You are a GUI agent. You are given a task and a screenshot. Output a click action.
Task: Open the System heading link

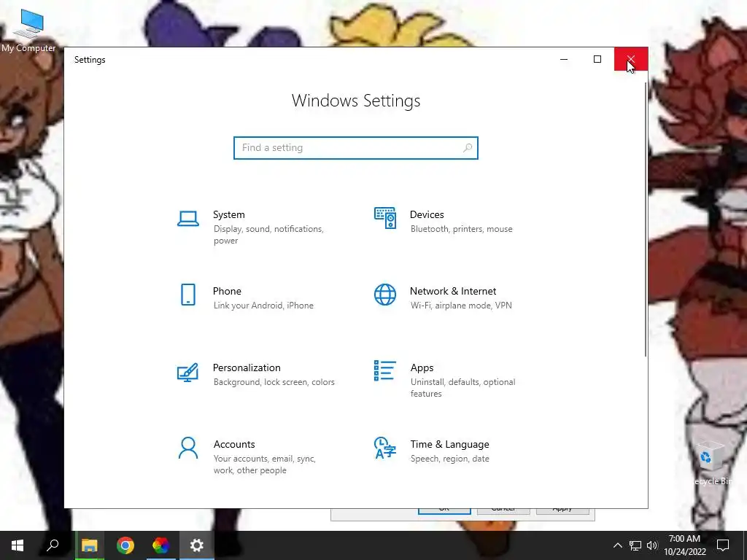coord(228,215)
